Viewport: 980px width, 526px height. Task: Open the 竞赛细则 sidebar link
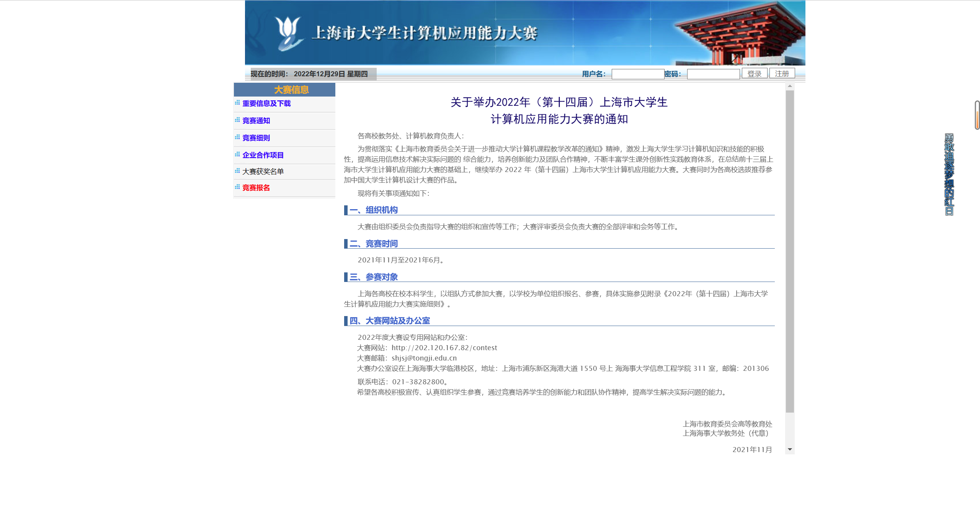click(x=256, y=138)
